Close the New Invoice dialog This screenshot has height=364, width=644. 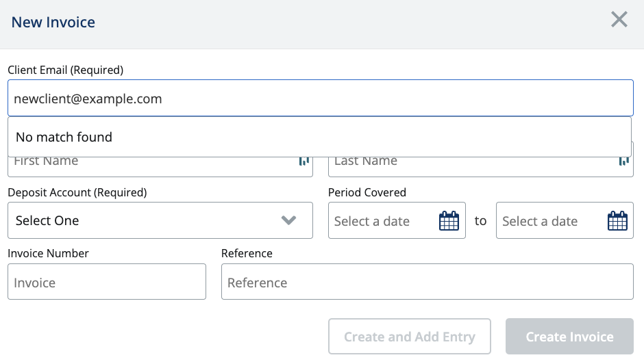(x=619, y=20)
